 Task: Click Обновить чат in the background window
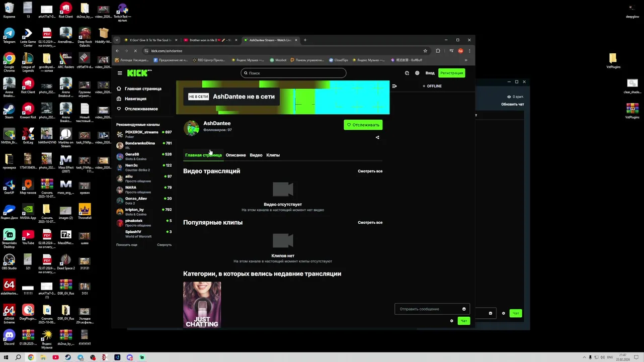(x=512, y=104)
